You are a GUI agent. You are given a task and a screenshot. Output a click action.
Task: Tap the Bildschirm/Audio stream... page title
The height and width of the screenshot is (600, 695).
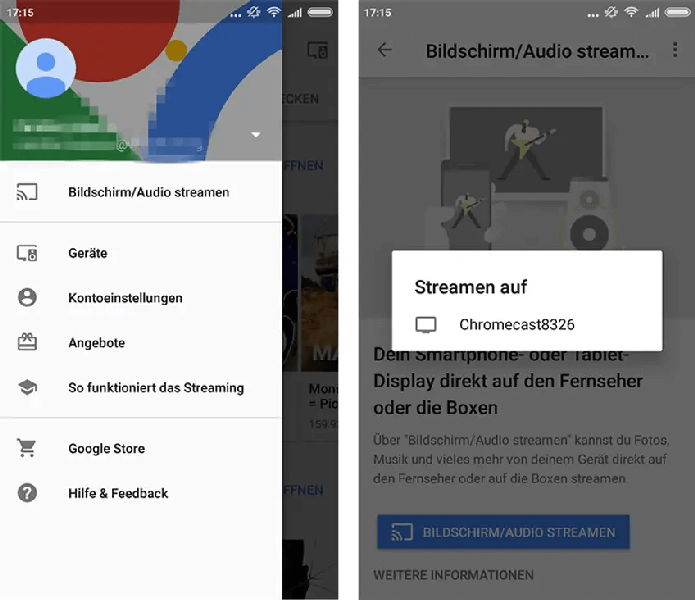click(x=537, y=51)
